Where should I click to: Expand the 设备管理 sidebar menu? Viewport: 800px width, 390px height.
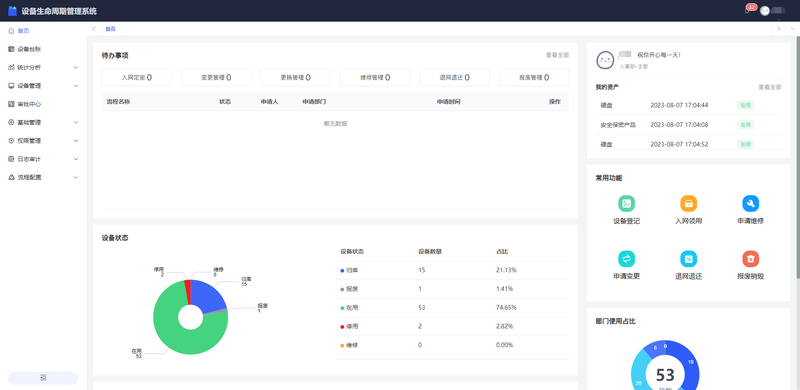pos(43,86)
